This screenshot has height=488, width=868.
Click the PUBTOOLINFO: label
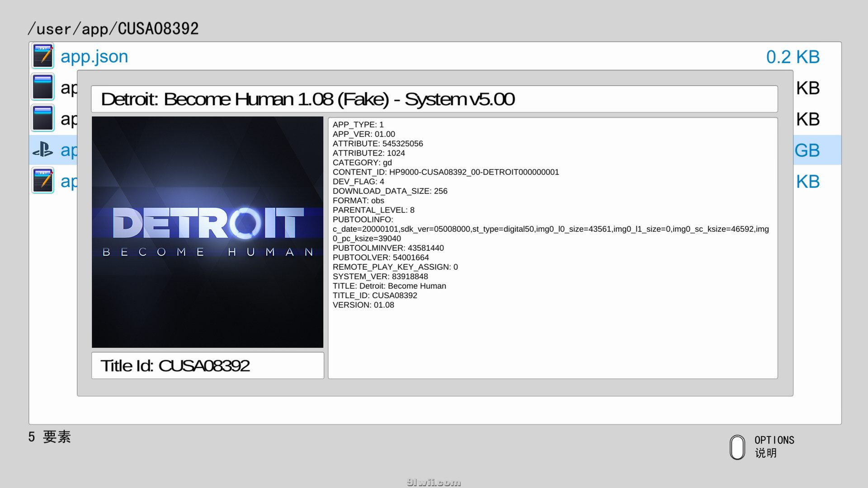click(x=363, y=220)
